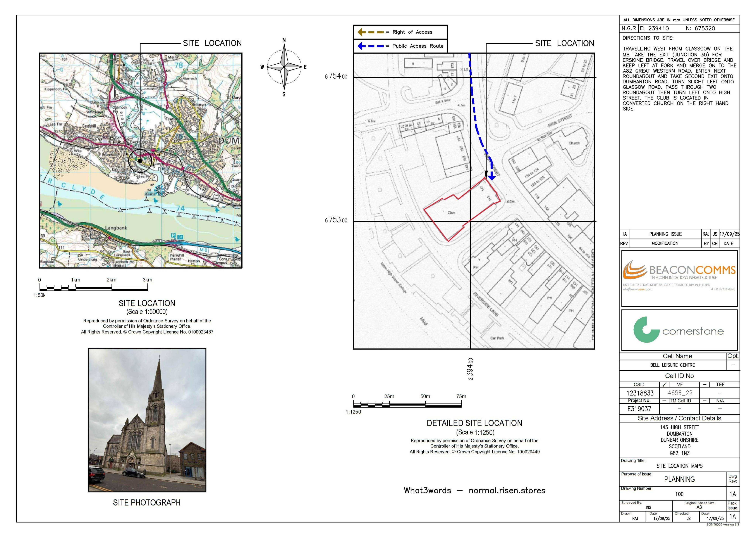Click the DIRECTIONS TO SITE heading
Image resolution: width=756 pixels, height=534 pixels.
[648, 38]
